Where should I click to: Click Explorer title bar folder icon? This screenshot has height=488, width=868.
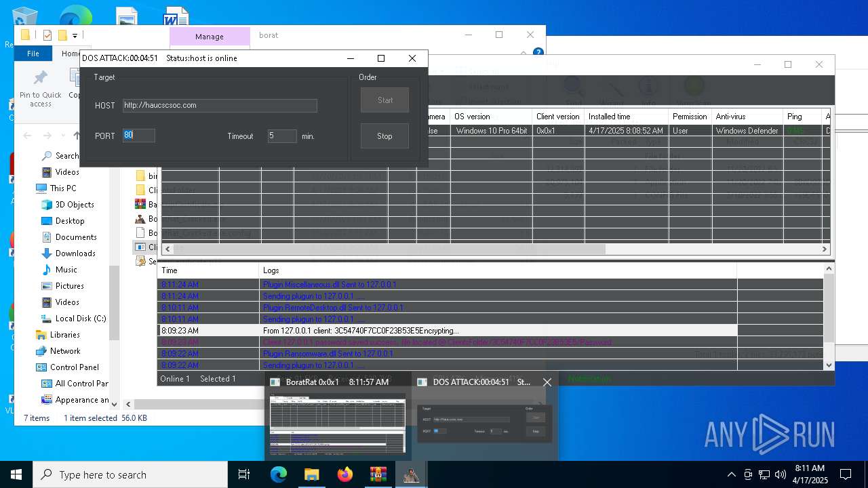click(25, 35)
